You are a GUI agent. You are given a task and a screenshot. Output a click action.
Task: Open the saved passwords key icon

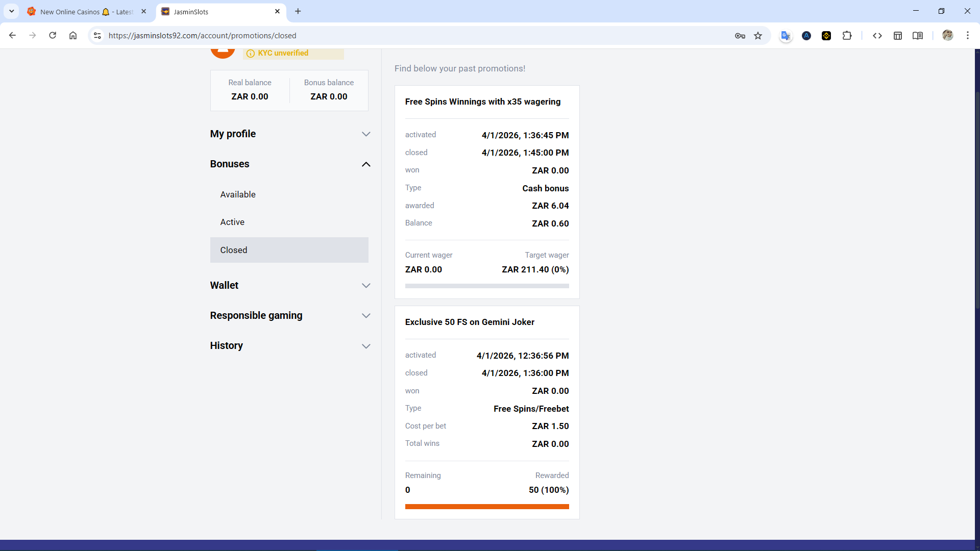[x=740, y=35]
